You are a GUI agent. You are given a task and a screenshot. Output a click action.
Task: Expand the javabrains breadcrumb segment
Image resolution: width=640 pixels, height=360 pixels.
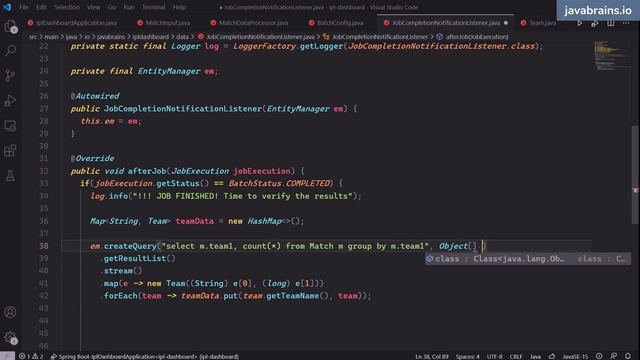111,37
